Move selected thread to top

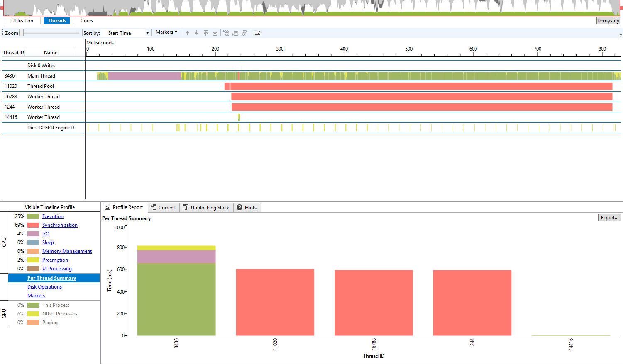point(206,33)
